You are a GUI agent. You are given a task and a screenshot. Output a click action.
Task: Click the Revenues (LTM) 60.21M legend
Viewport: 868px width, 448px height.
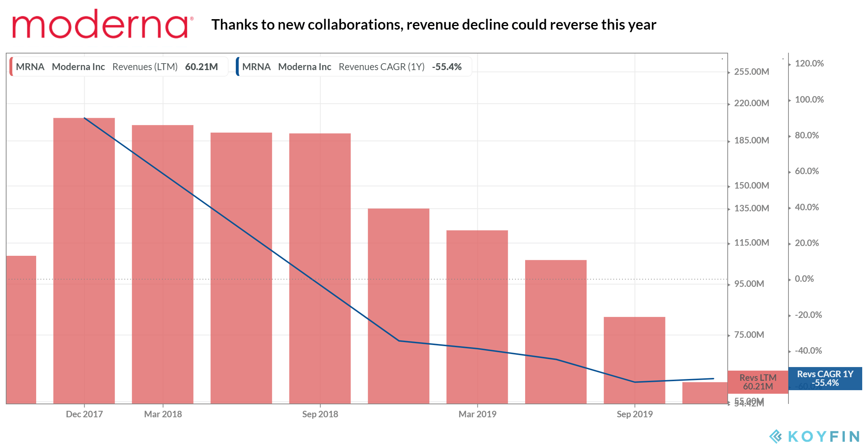click(x=119, y=66)
